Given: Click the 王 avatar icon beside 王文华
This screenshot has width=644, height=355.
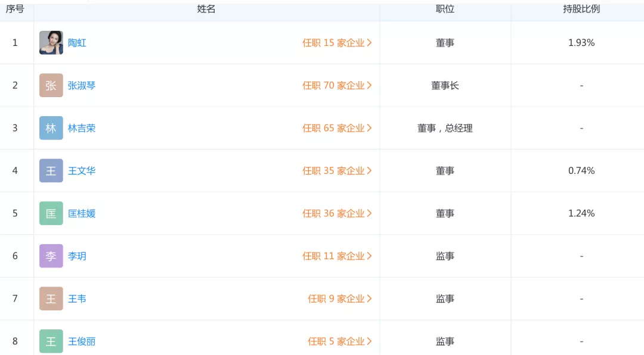Looking at the screenshot, I should coord(51,171).
